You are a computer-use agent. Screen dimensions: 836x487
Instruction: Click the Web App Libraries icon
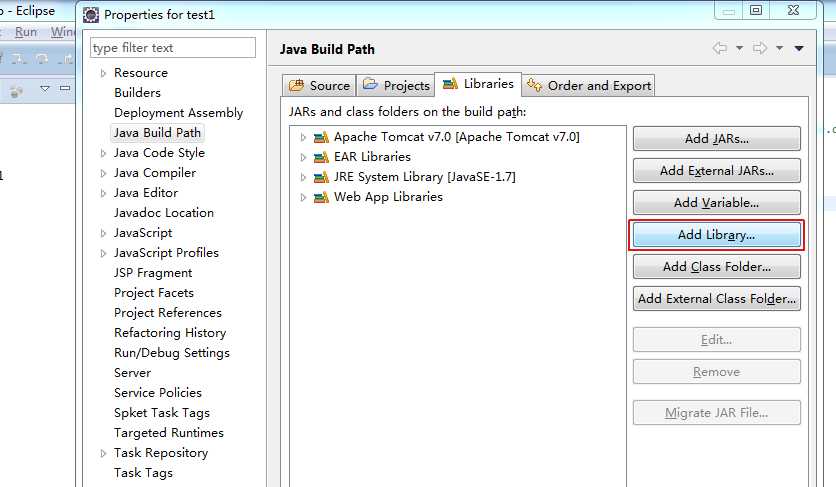tap(321, 197)
